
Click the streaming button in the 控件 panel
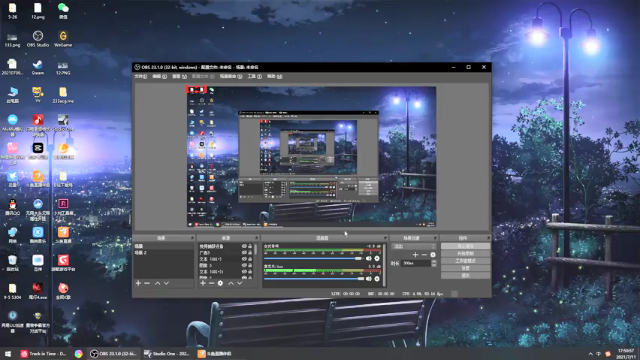pyautogui.click(x=465, y=246)
